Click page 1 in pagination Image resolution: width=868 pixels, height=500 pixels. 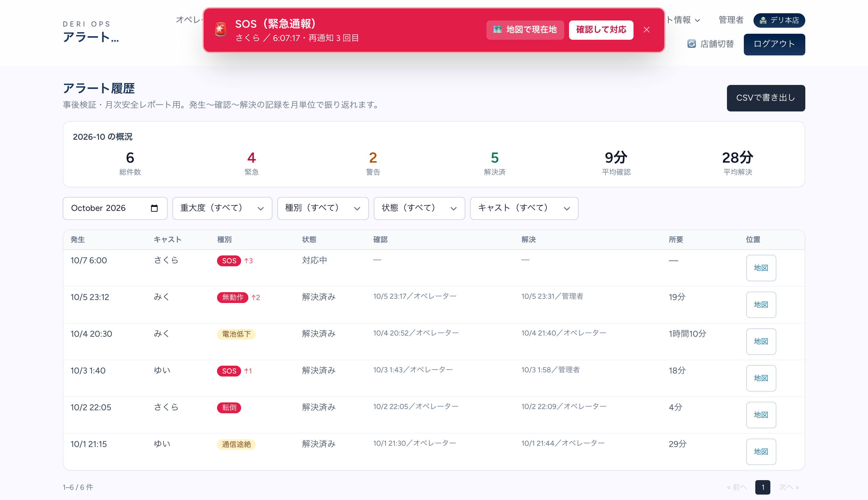[x=763, y=487]
